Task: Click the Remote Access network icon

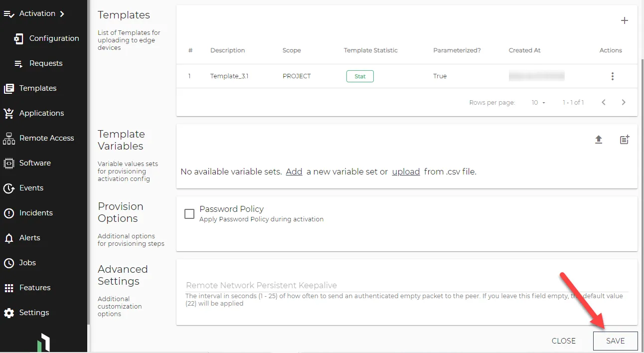Action: click(9, 139)
